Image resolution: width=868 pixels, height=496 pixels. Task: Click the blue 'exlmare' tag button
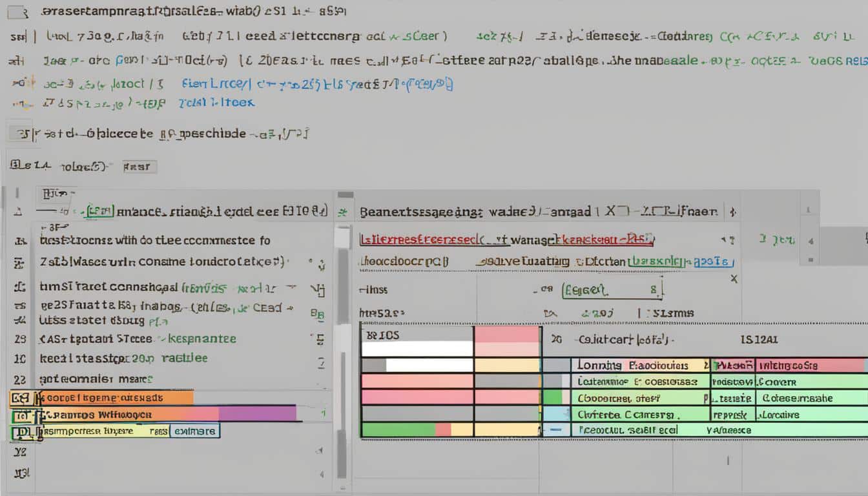(x=194, y=431)
